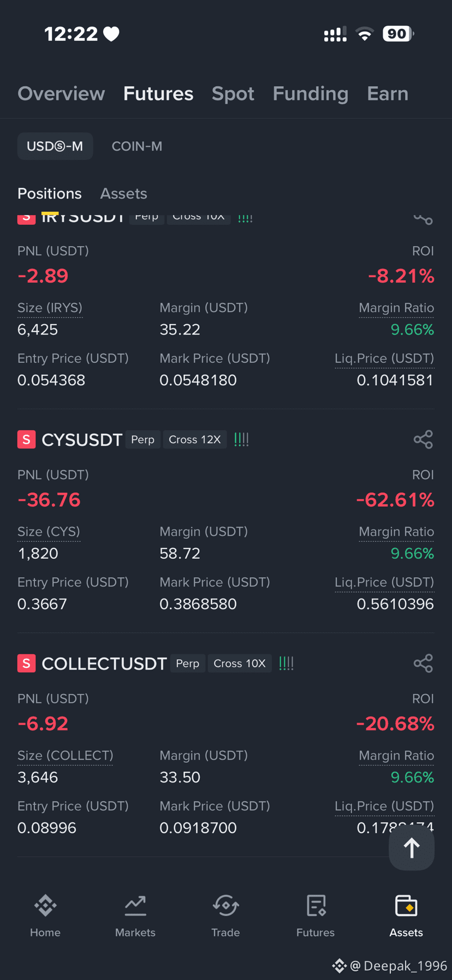Open the Trade tab icon

(x=225, y=906)
